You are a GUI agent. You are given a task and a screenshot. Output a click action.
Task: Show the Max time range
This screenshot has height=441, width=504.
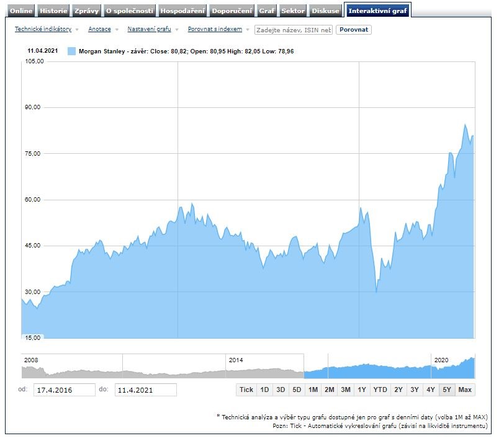(465, 390)
